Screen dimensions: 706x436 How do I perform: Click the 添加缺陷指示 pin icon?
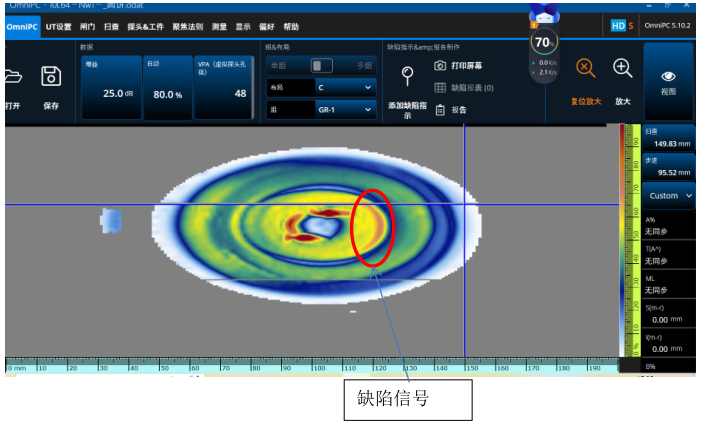(x=407, y=76)
